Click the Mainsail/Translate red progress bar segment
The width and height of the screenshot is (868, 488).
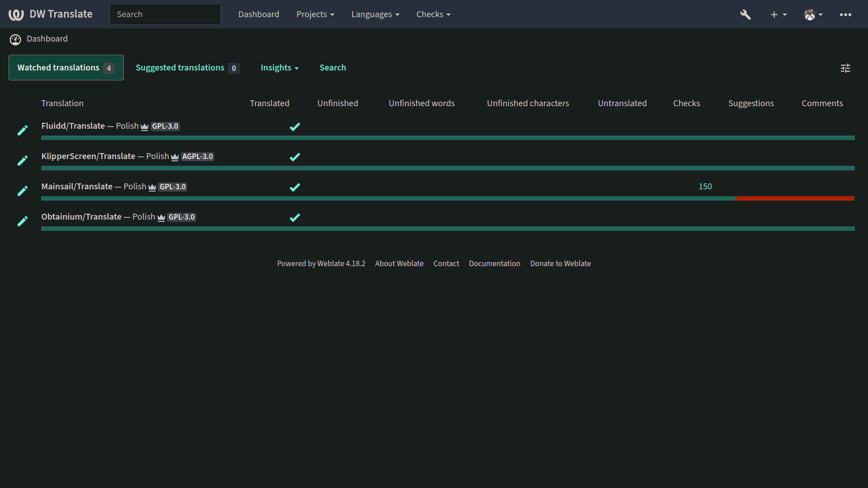click(794, 198)
